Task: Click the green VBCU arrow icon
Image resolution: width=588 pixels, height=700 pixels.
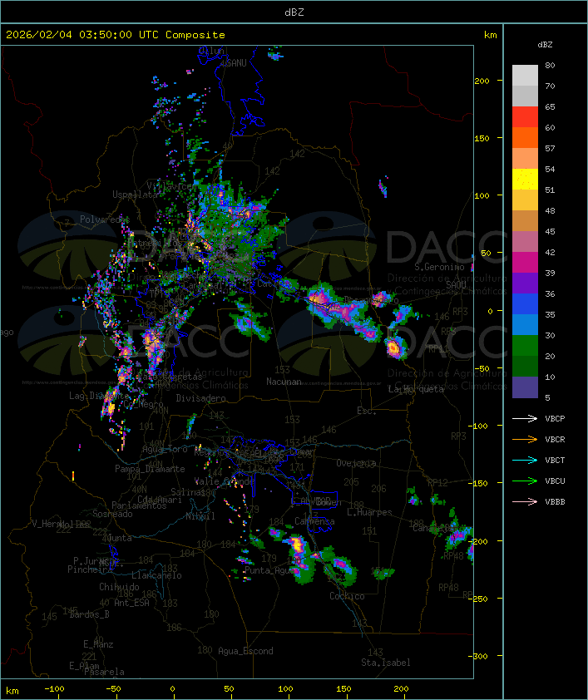Action: click(x=525, y=481)
